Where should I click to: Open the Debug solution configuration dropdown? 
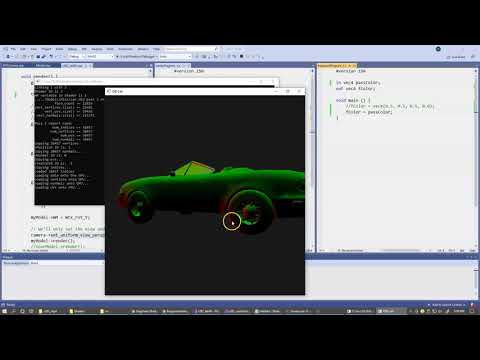click(77, 57)
